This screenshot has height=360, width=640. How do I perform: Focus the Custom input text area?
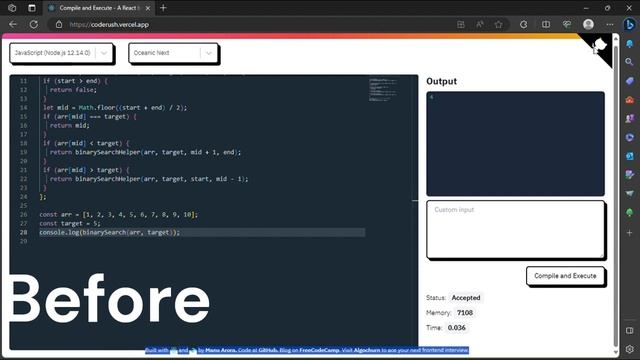[516, 229]
